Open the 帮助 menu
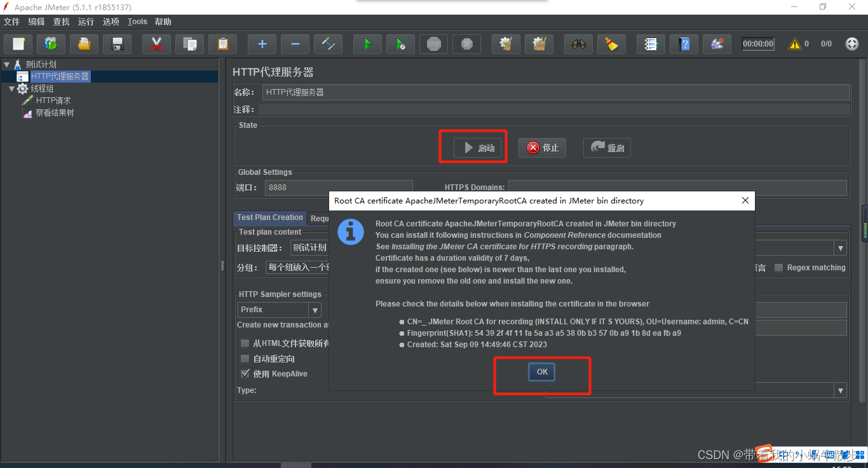 [x=163, y=22]
